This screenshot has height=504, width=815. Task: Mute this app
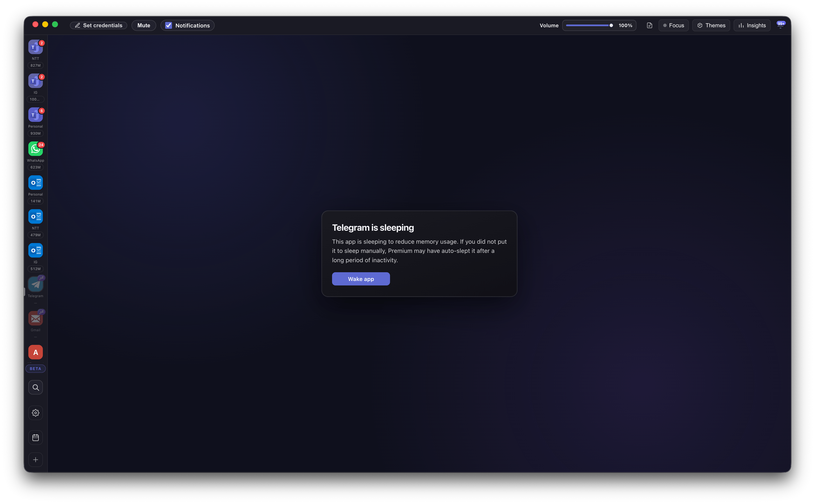(x=144, y=25)
